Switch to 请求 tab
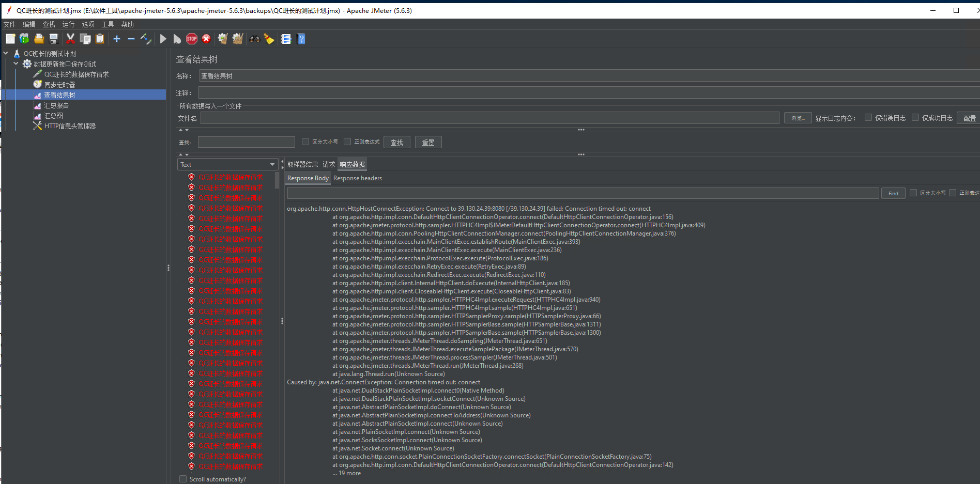This screenshot has height=484, width=980. point(329,164)
